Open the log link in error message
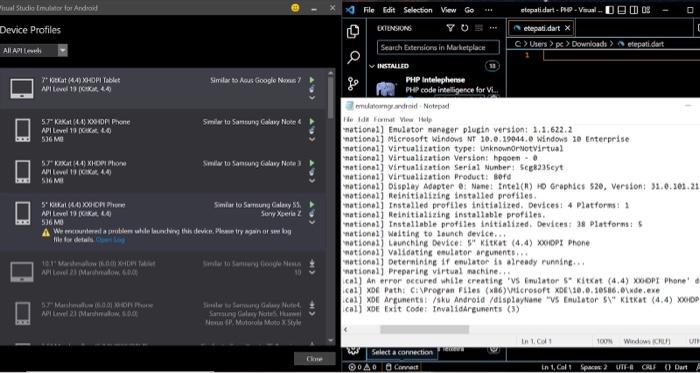This screenshot has width=700, height=373. click(110, 240)
